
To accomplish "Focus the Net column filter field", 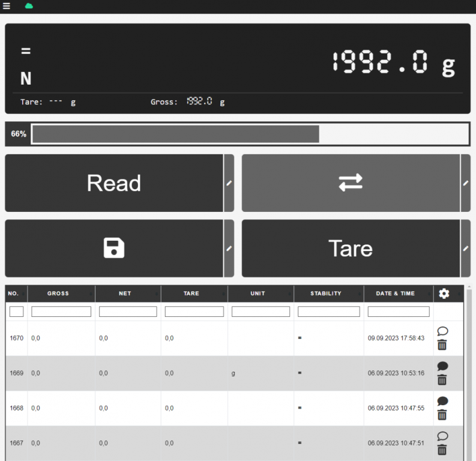I will [x=128, y=312].
